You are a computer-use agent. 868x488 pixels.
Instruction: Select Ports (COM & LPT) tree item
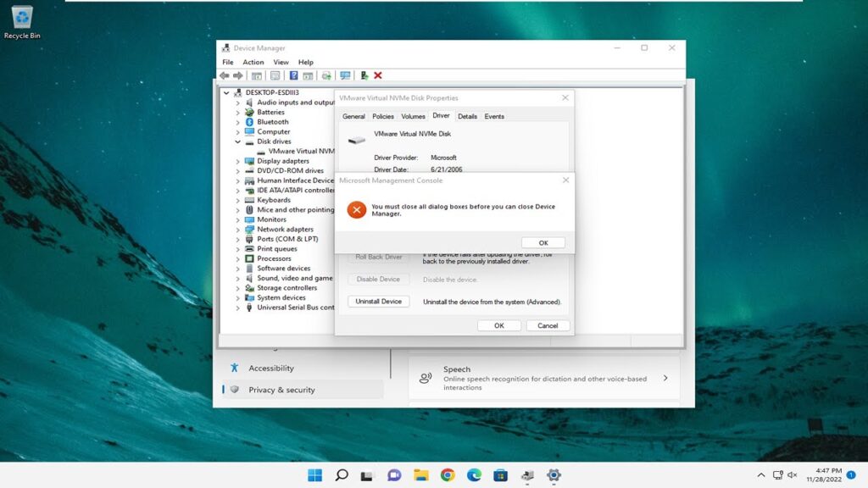point(287,239)
